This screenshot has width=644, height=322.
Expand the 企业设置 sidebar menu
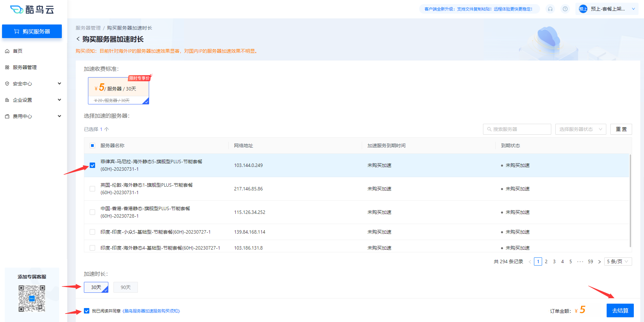(x=59, y=100)
